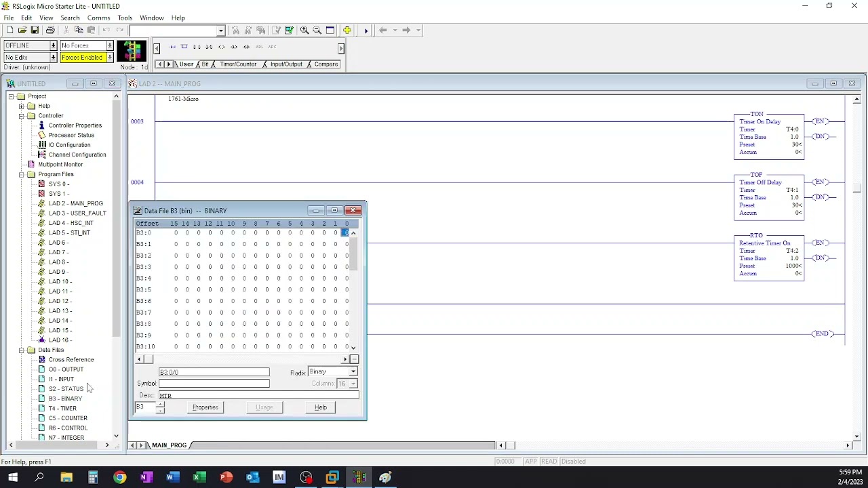Switch to Timer/Counter instruction tab
This screenshot has height=488, width=868.
(238, 64)
